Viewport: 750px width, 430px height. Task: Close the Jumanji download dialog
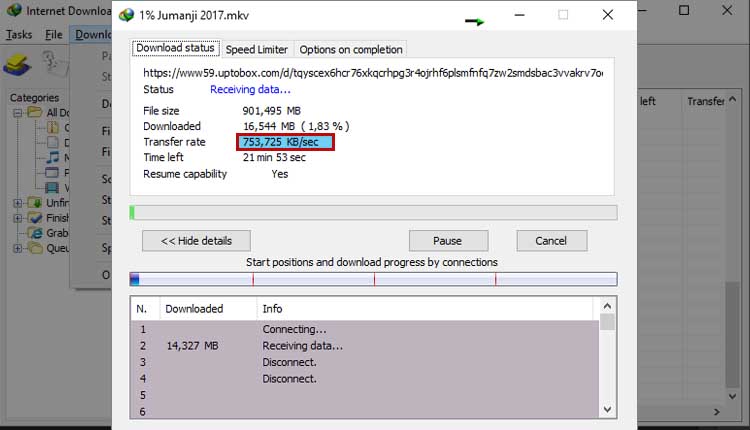tap(608, 15)
